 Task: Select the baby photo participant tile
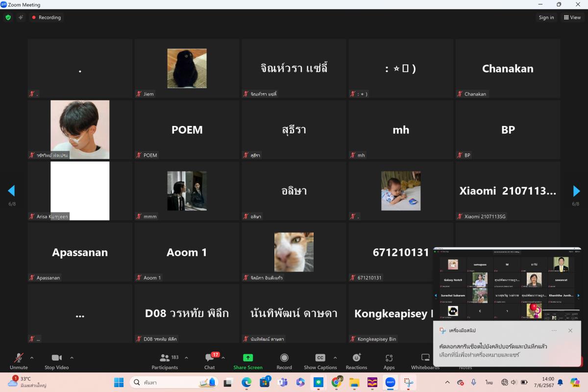[x=401, y=191]
